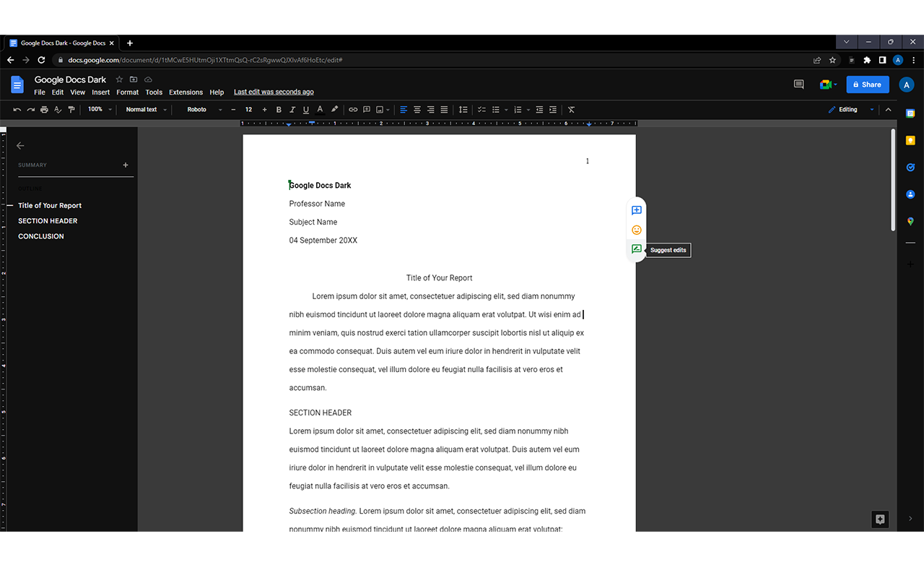Viewport: 924px width, 578px height.
Task: Open the Edit menu
Action: [58, 92]
